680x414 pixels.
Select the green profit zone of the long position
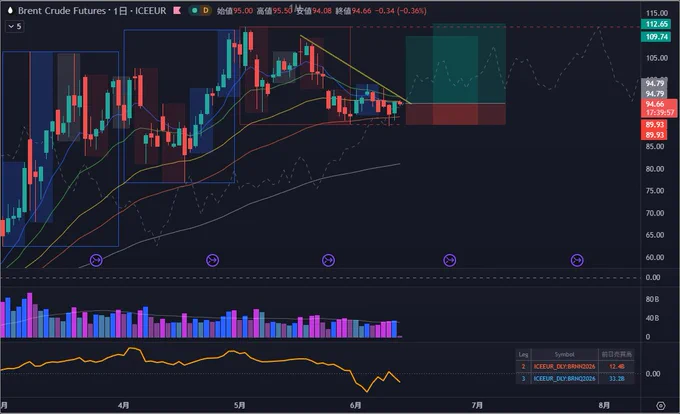click(455, 64)
